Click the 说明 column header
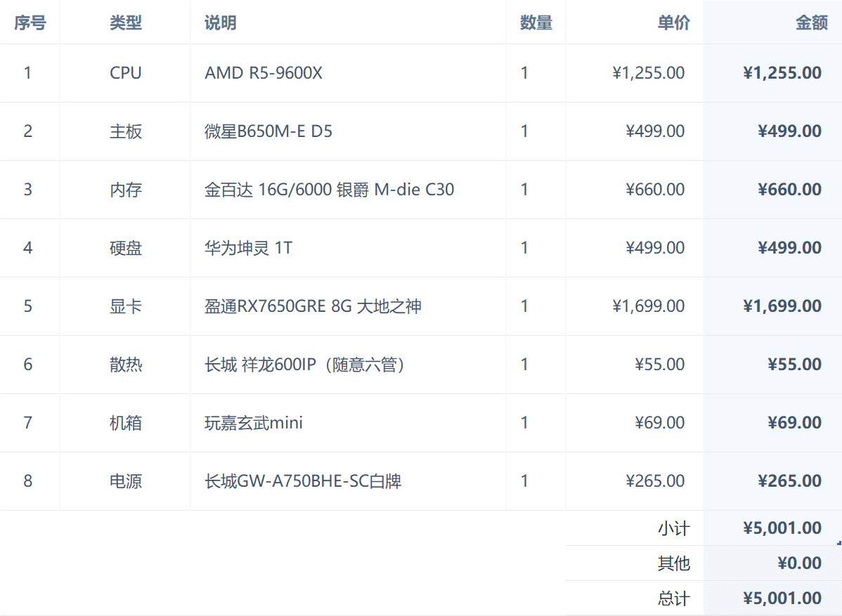This screenshot has width=842, height=616. point(220,23)
